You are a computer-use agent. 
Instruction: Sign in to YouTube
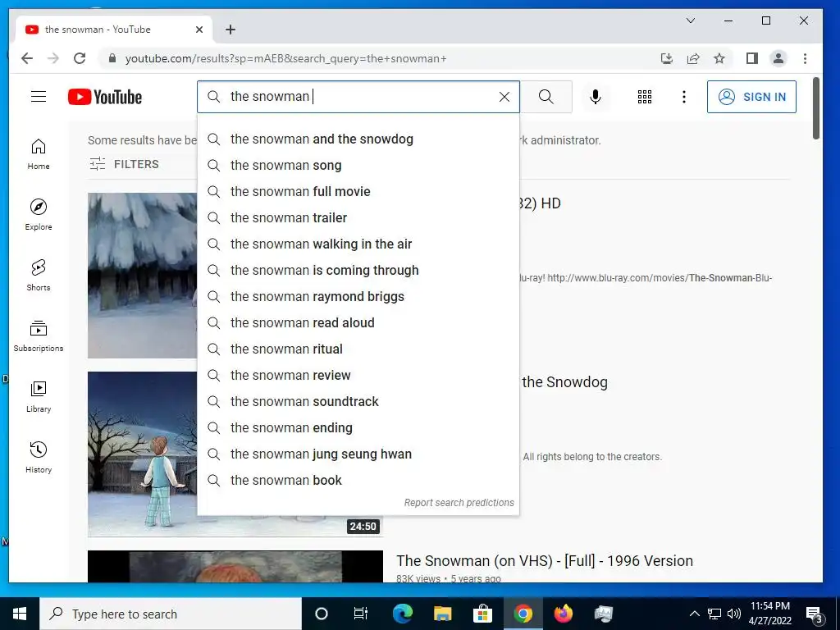pyautogui.click(x=751, y=97)
